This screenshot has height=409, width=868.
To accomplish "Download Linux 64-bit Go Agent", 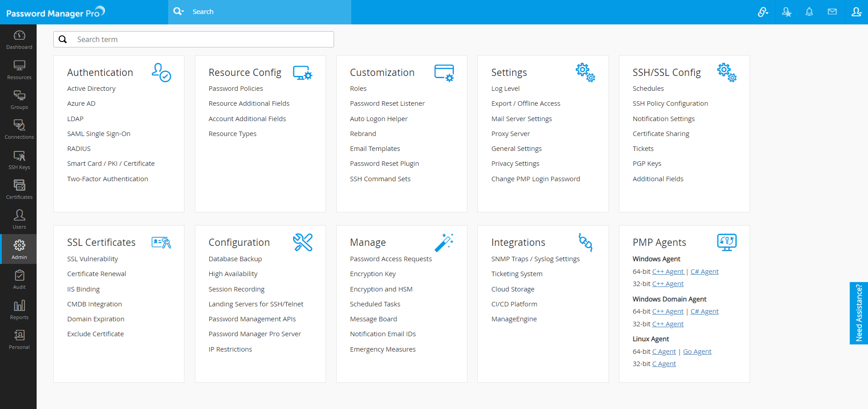I will (x=697, y=352).
